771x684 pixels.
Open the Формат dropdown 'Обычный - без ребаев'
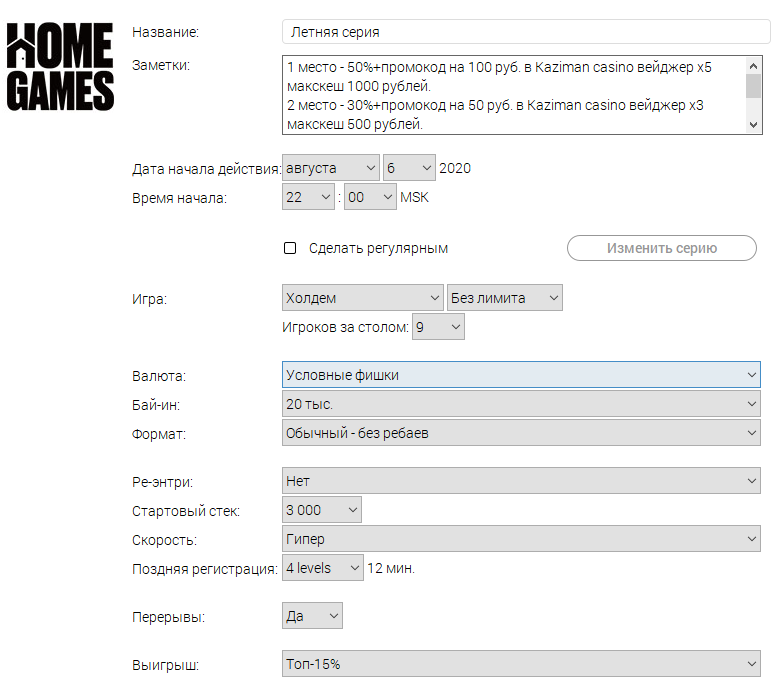pyautogui.click(x=521, y=433)
